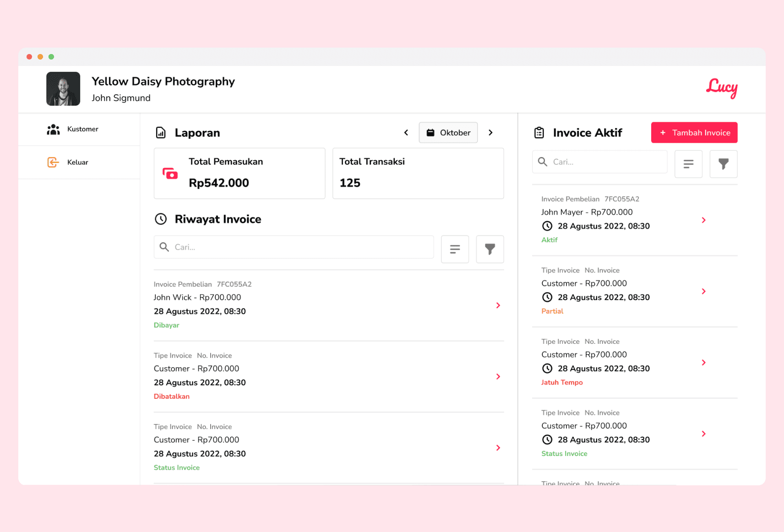Image resolution: width=784 pixels, height=532 pixels.
Task: Focus the Riwayat Invoice search field
Action: point(294,247)
